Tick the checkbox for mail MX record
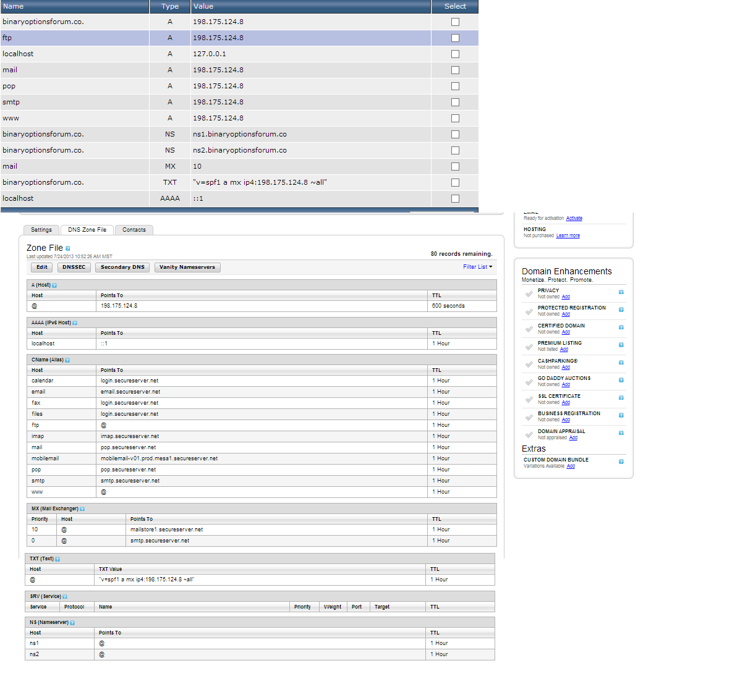Image resolution: width=753 pixels, height=700 pixels. point(455,166)
